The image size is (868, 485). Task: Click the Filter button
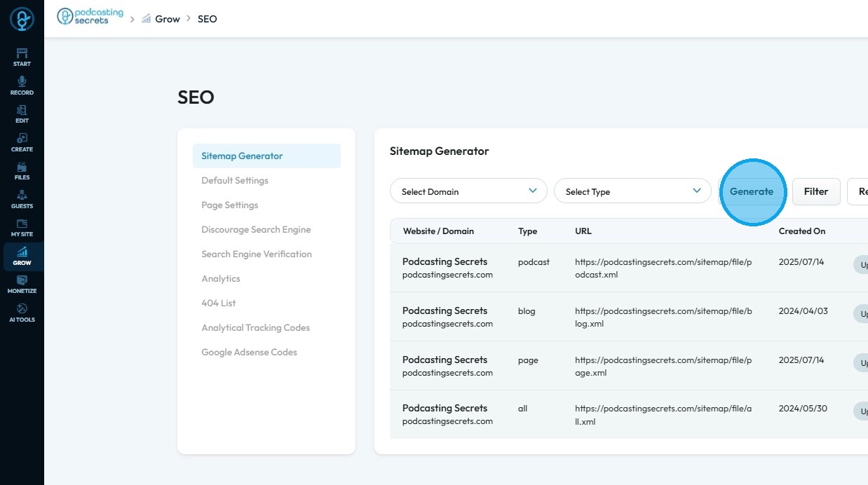click(816, 191)
